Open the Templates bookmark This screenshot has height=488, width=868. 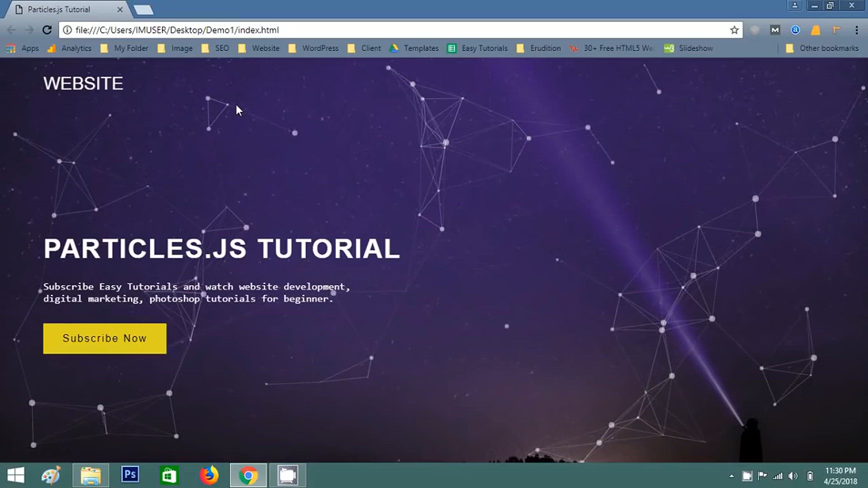(x=414, y=48)
